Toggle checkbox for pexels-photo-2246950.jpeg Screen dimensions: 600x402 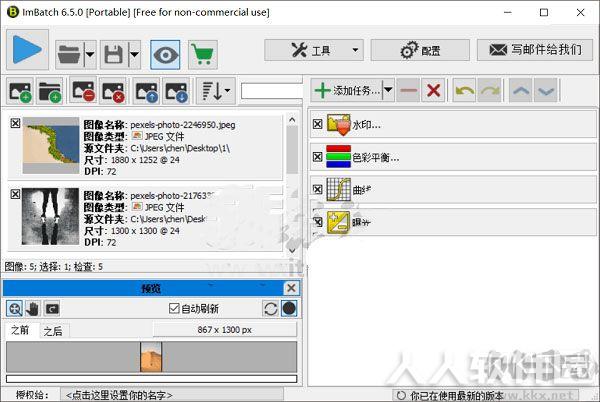pyautogui.click(x=15, y=123)
